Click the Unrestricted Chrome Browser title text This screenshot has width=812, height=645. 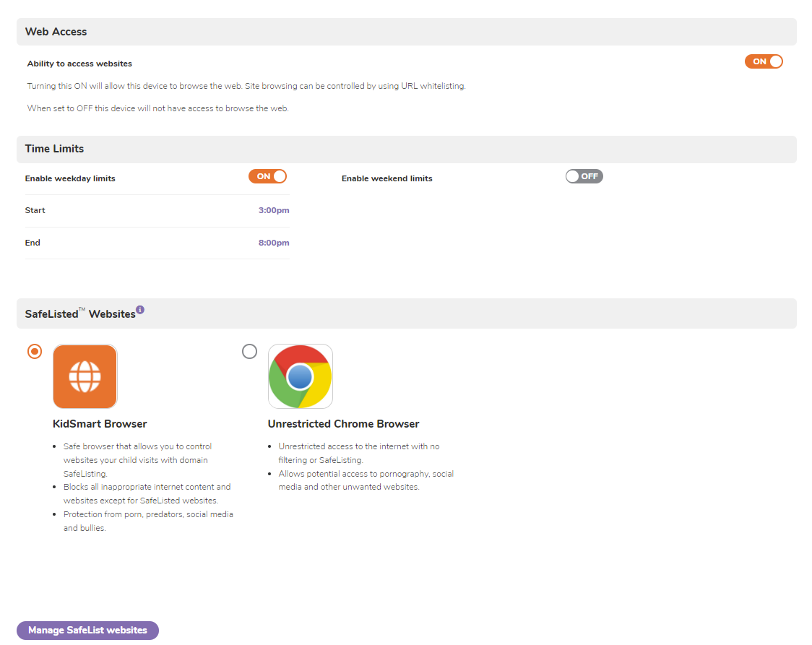(343, 424)
